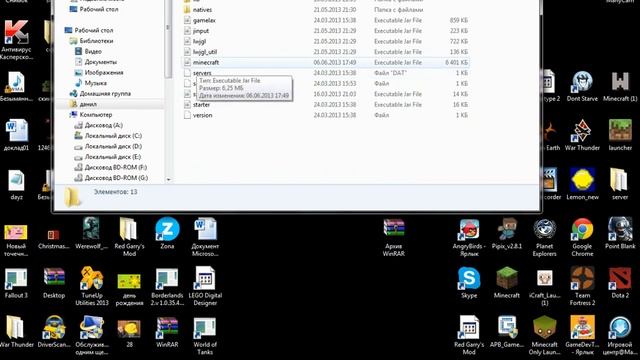
Task: Launch Planet Explorers shortcut
Action: pos(544,238)
